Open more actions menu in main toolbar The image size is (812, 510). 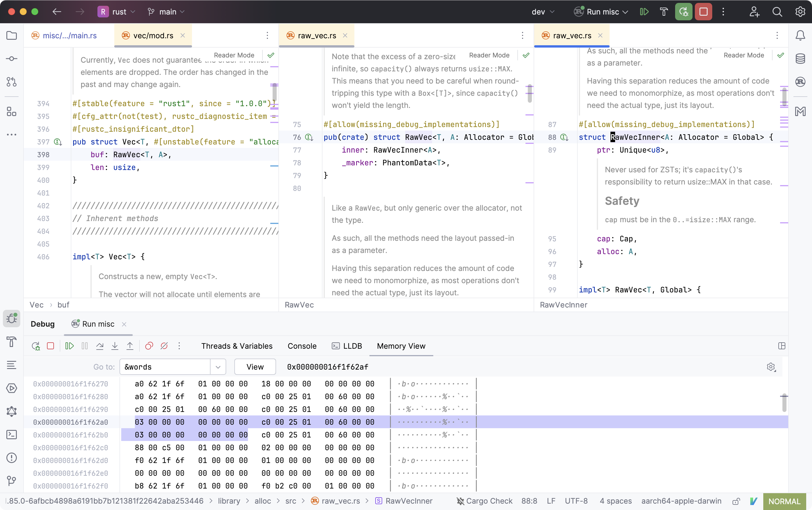pyautogui.click(x=723, y=12)
